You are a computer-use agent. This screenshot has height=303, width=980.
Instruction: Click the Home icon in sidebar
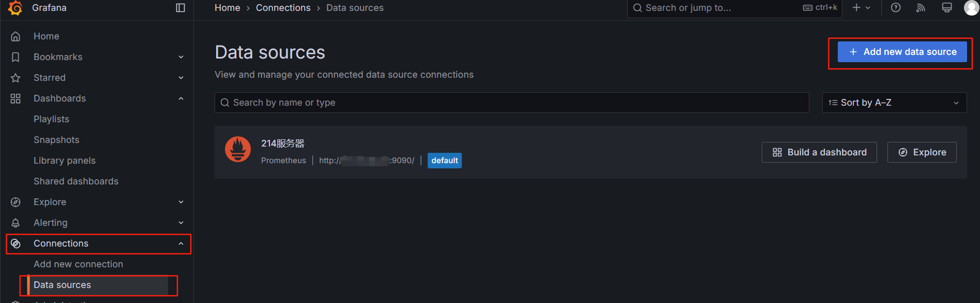point(16,36)
